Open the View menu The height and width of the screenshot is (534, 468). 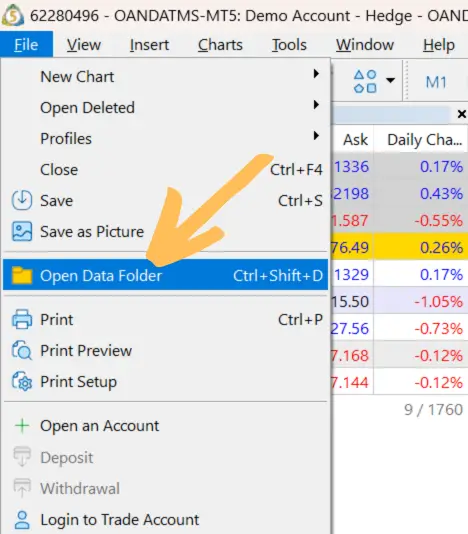click(x=84, y=45)
